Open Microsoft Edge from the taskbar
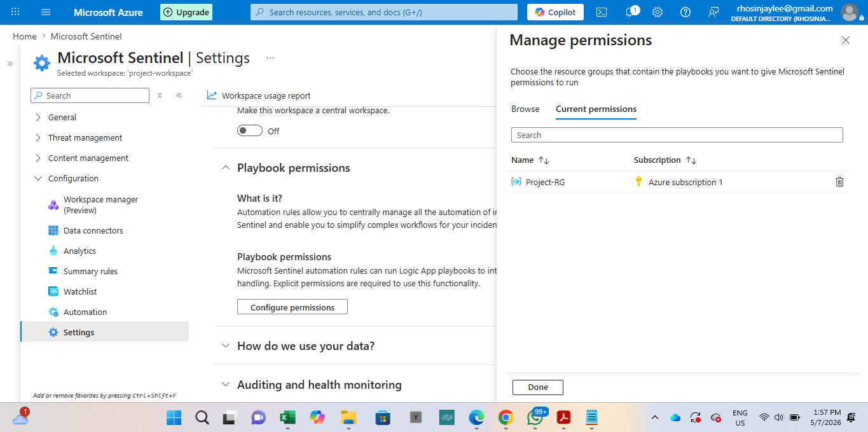868x432 pixels. tap(476, 417)
